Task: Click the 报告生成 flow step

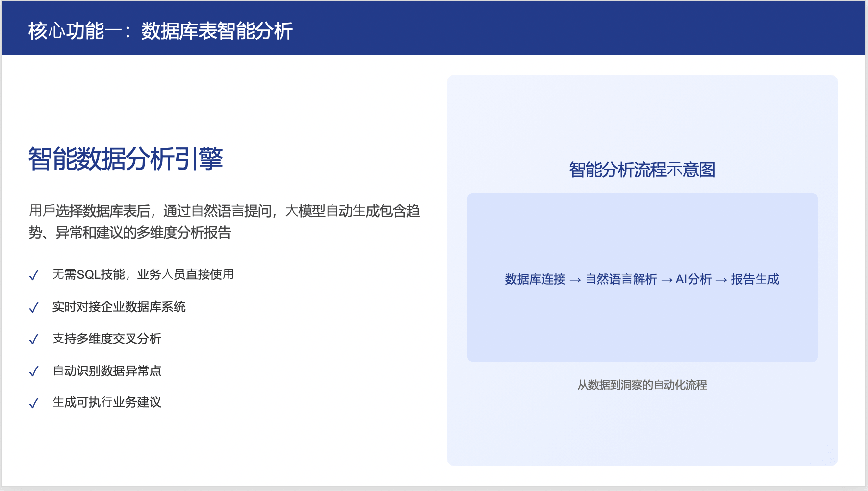Action: point(755,279)
